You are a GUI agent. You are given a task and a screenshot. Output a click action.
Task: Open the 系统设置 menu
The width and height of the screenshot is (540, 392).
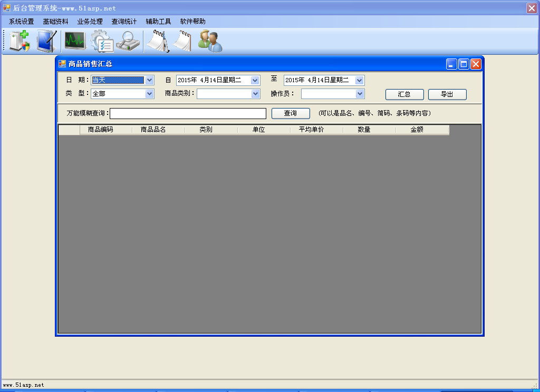21,21
